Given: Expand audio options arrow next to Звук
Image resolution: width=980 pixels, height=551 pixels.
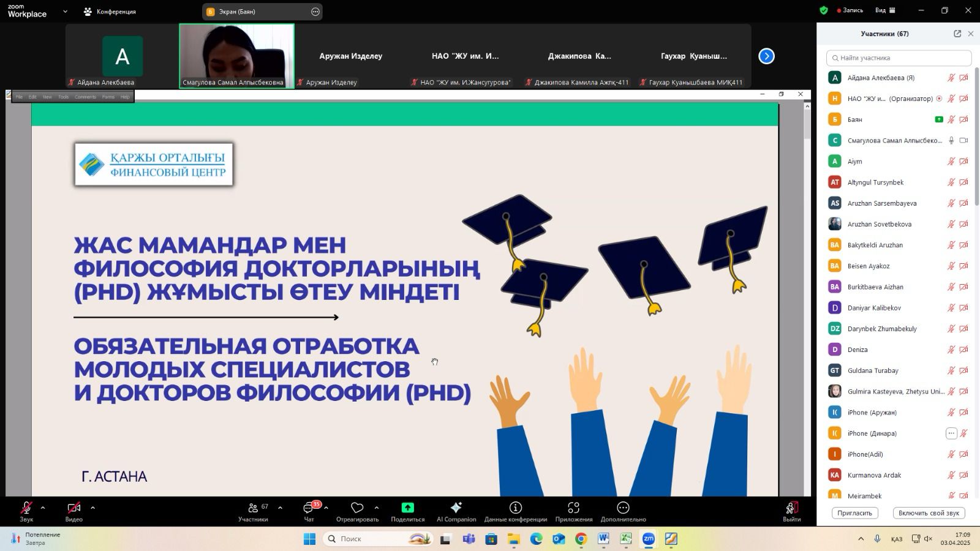Looking at the screenshot, I should 43,508.
